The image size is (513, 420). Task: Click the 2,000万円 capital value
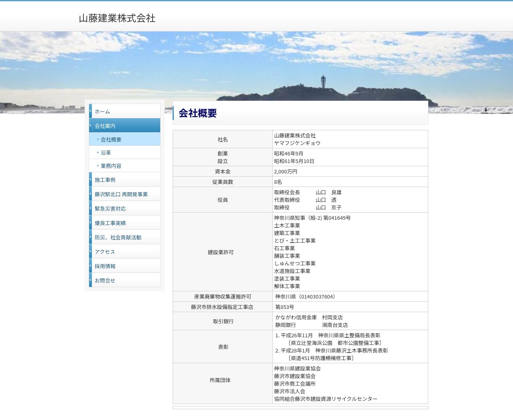pos(286,172)
